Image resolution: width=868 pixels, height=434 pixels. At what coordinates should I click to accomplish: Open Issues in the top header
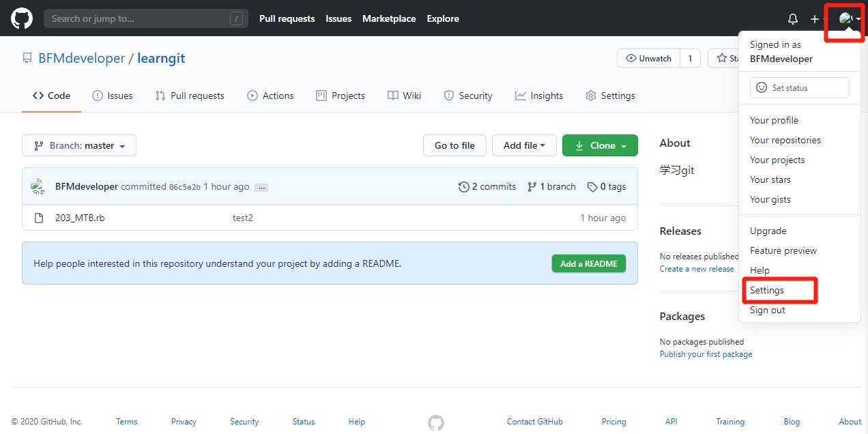338,18
